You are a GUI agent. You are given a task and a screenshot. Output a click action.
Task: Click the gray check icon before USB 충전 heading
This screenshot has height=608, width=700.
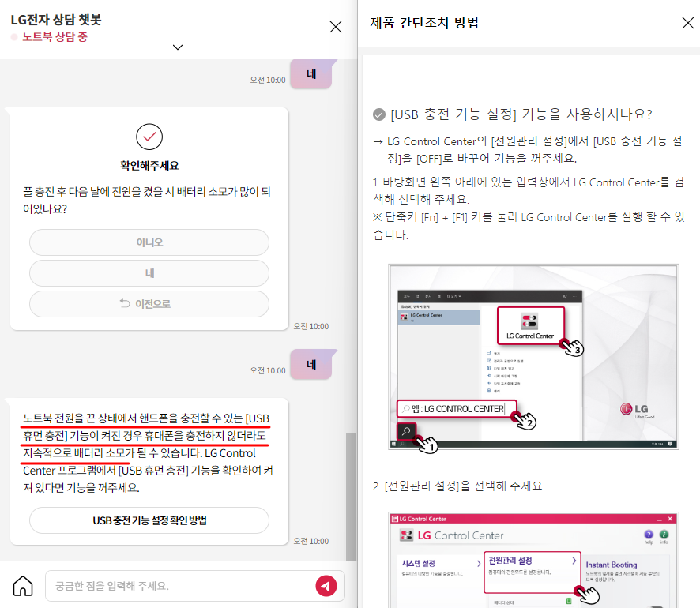pos(379,114)
